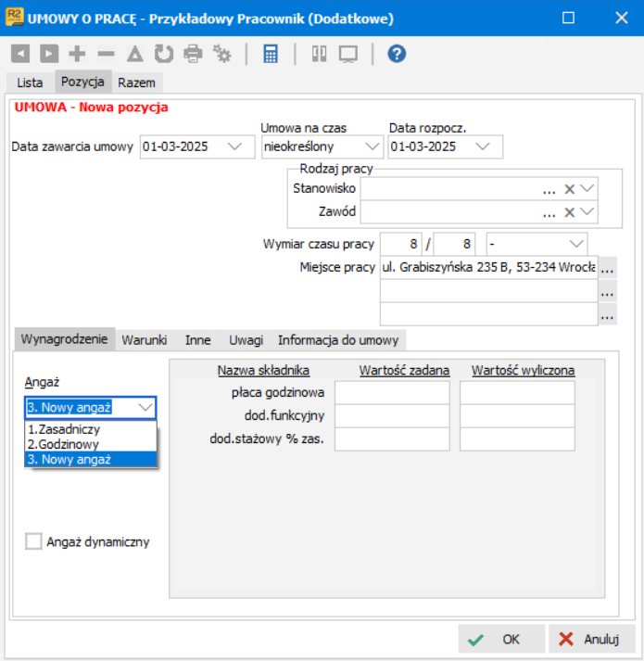This screenshot has height=661, width=644.
Task: Close the Umowy o pracę window
Action: coord(622,18)
